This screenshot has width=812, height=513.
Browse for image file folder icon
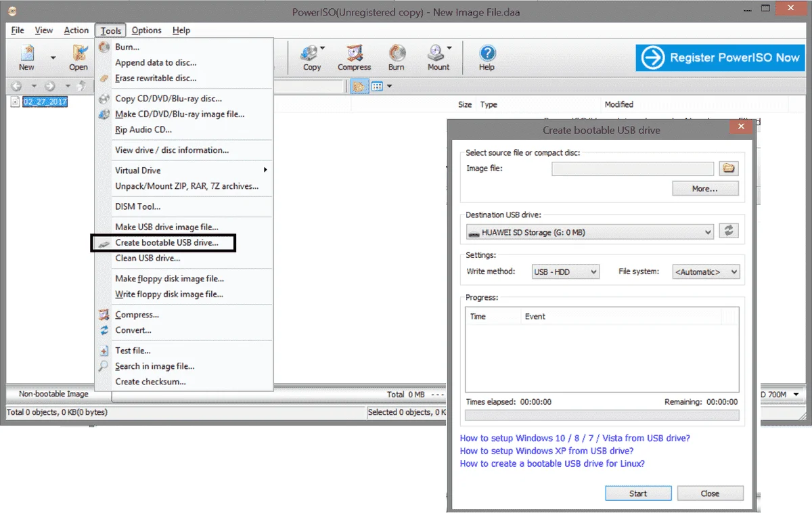click(729, 169)
